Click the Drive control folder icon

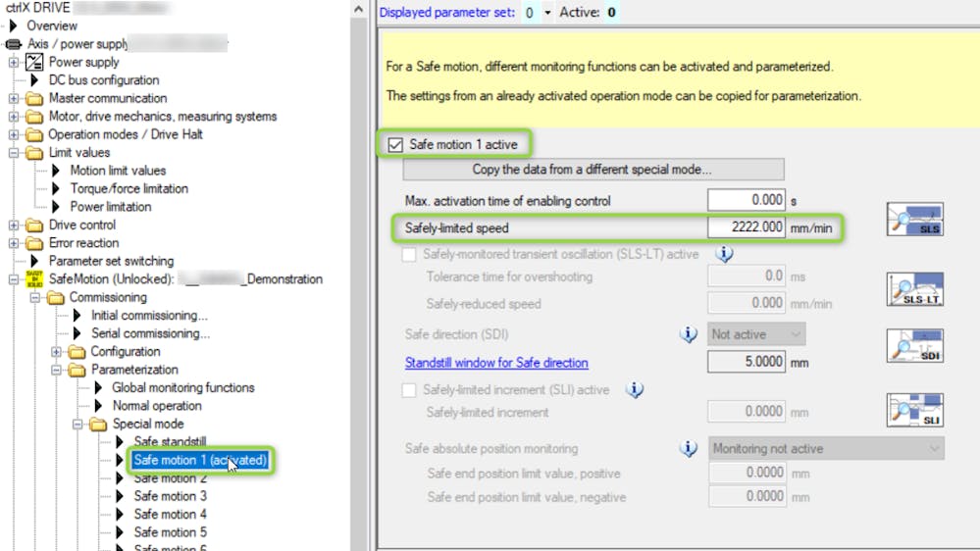click(x=34, y=225)
